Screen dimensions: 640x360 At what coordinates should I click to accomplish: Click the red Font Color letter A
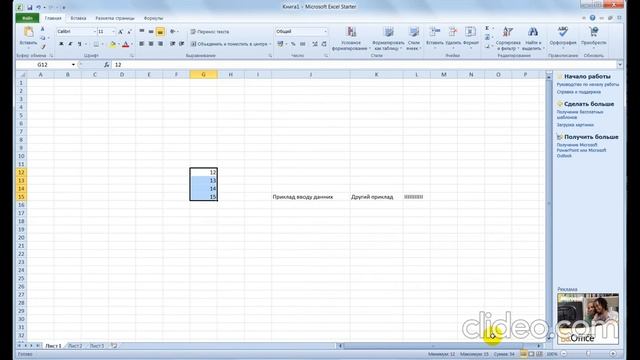[x=125, y=44]
